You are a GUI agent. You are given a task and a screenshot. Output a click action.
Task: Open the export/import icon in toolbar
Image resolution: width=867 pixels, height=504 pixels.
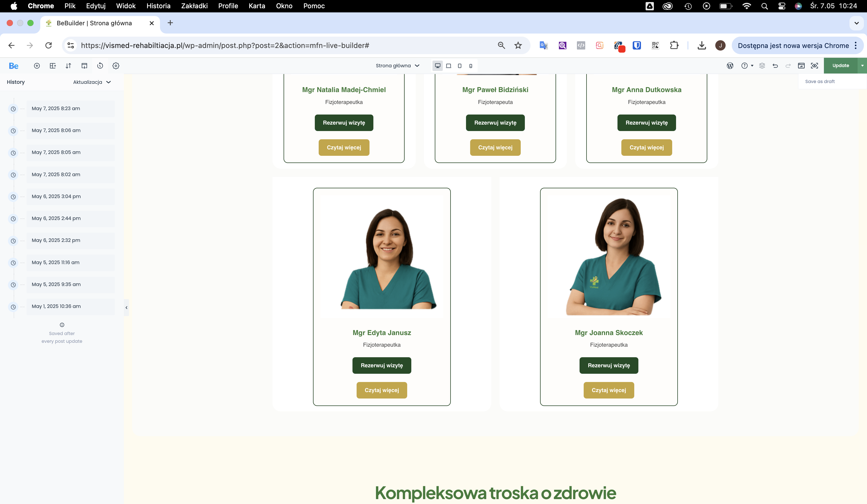point(84,66)
